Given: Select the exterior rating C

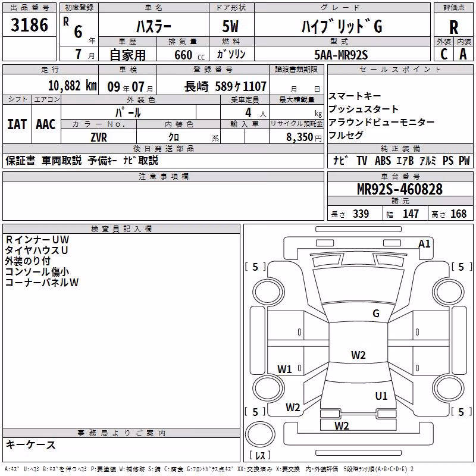Looking at the screenshot, I should [444, 54].
